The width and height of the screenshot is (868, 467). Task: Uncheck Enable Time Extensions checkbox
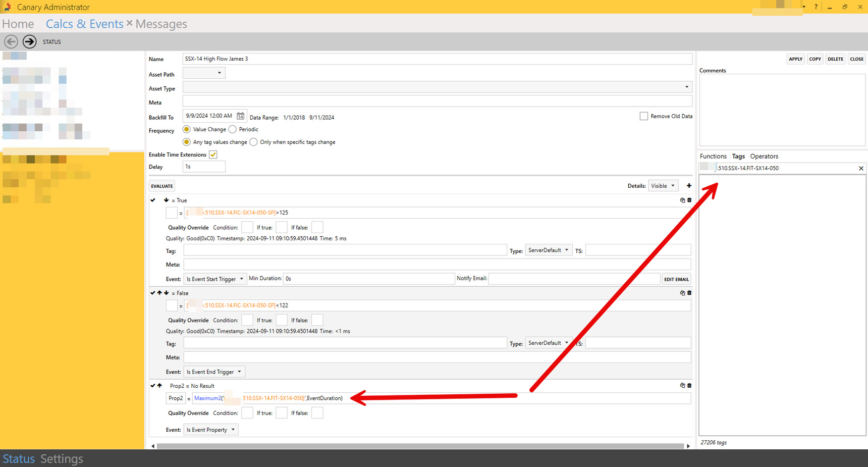coord(213,154)
